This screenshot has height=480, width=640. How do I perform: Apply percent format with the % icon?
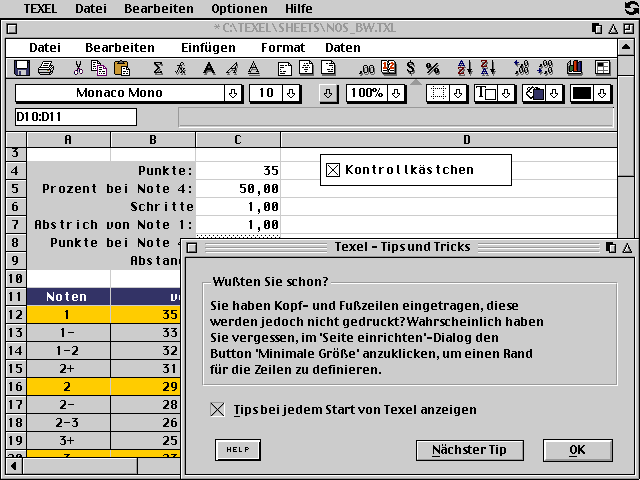tap(433, 68)
